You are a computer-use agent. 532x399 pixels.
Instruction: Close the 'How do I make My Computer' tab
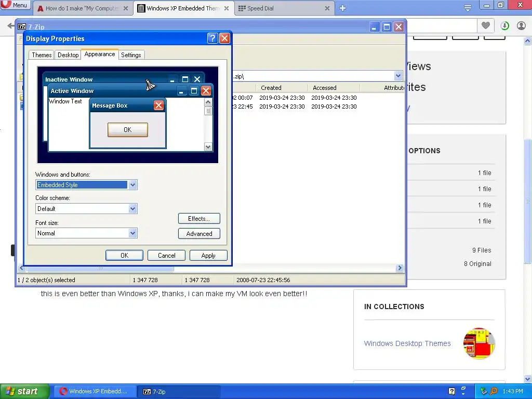126,8
